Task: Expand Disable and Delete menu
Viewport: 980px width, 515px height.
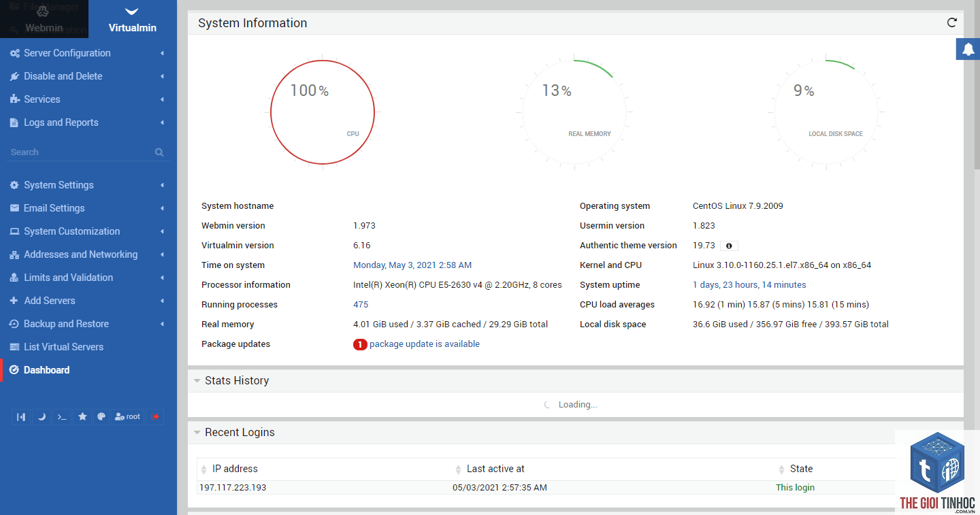Action: point(88,76)
